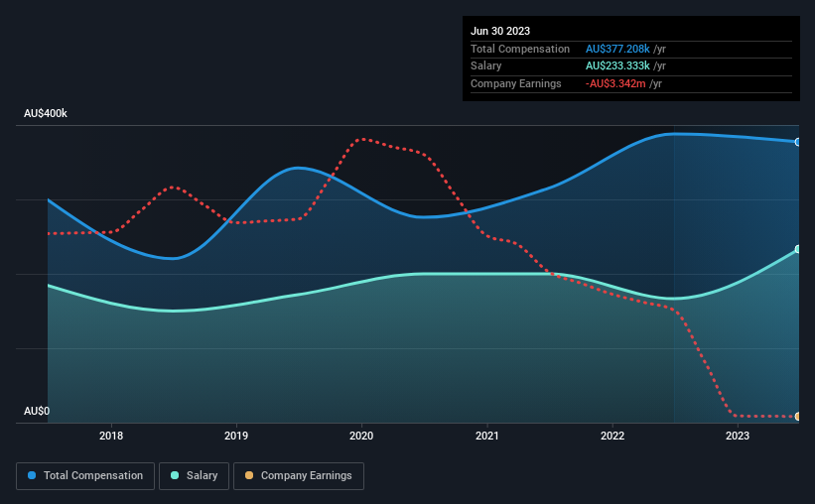The height and width of the screenshot is (504, 815).
Task: Click the AU$400k y-axis label
Action: pos(46,113)
